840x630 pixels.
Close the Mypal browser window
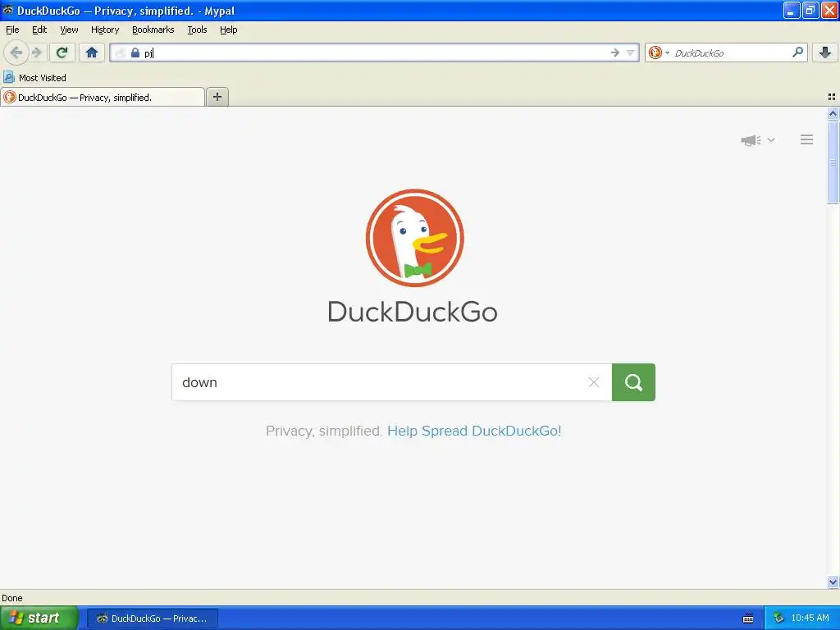pos(829,10)
